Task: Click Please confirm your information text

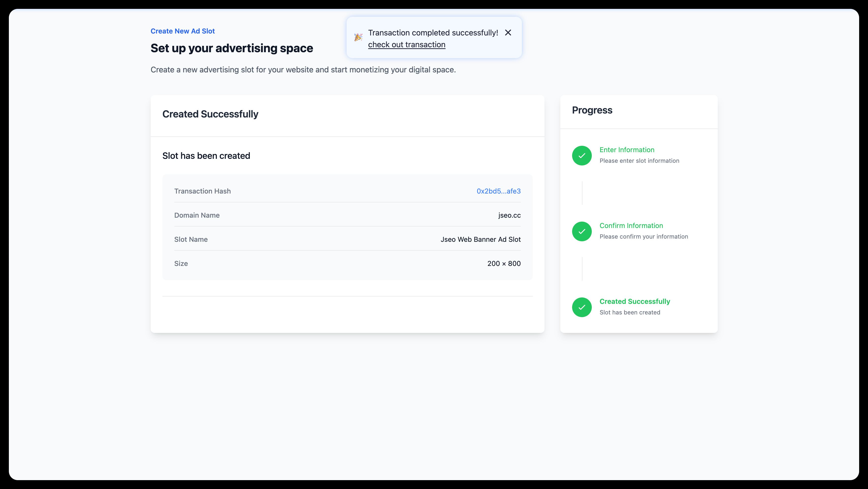Action: [643, 237]
